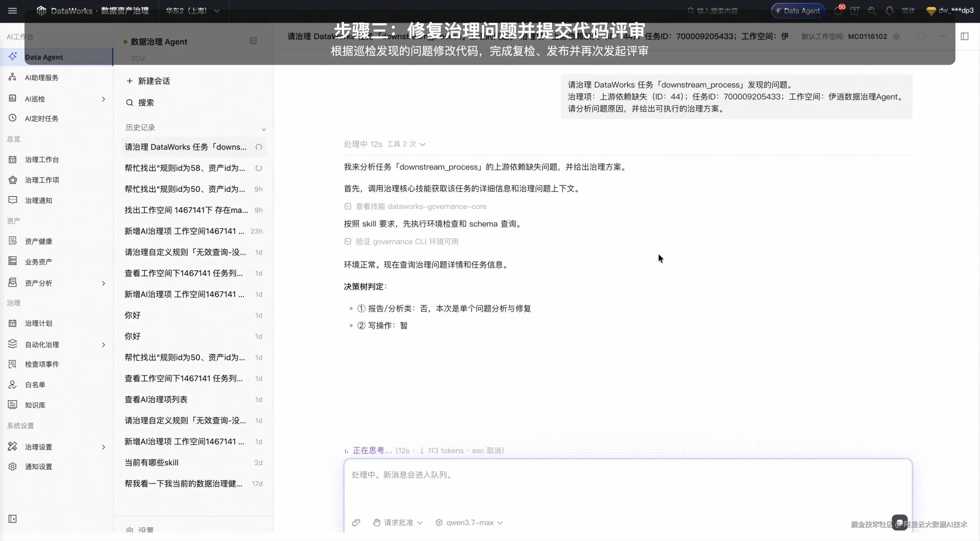Open the 华东2（上海） region dropdown
The image size is (980, 541).
click(x=193, y=11)
